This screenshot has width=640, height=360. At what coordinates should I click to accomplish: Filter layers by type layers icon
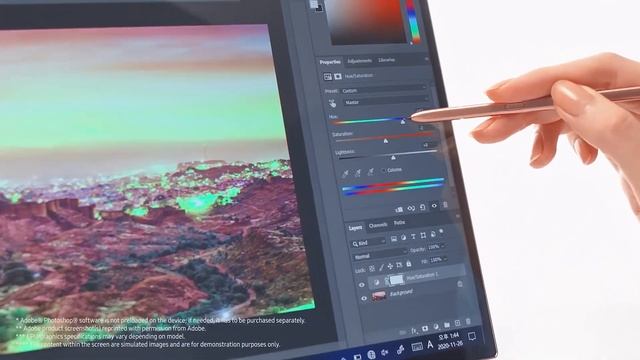(413, 236)
